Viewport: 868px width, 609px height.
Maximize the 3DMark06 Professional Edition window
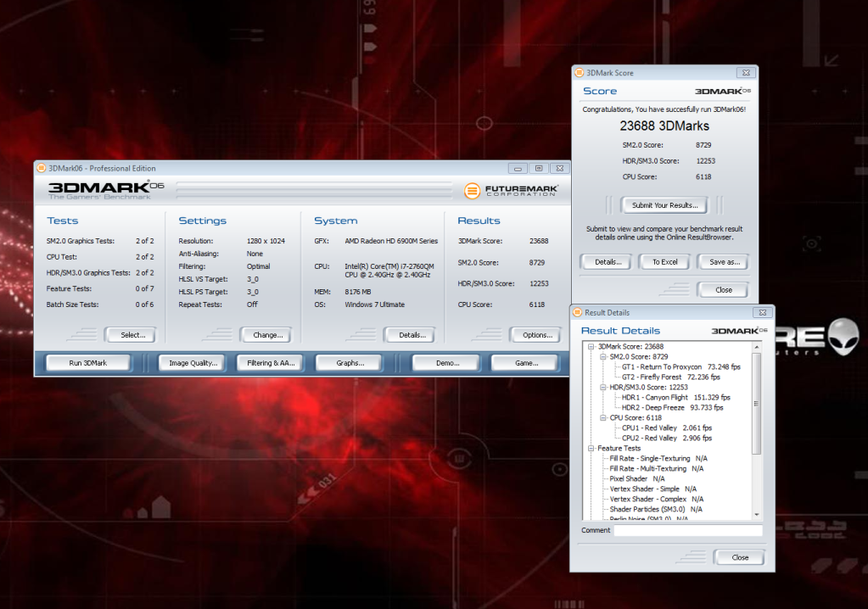pos(538,168)
